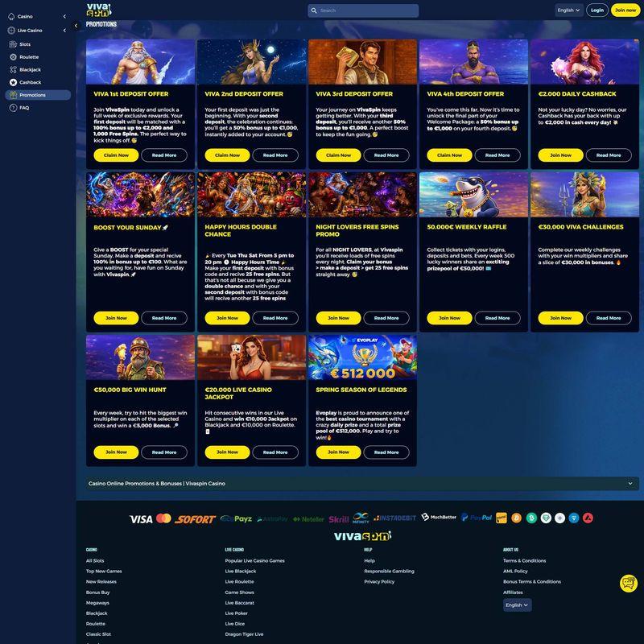Screen dimensions: 644x644
Task: Join Now on €2.000 Daily Cashback card
Action: 560,155
